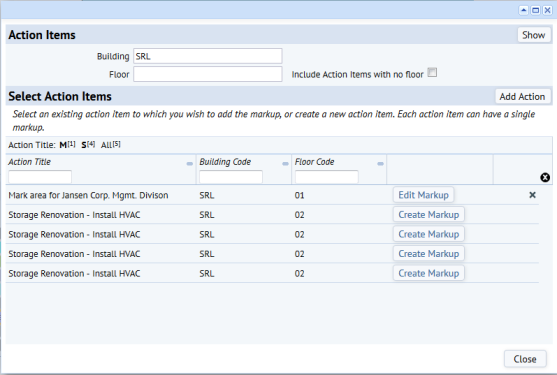Image resolution: width=557 pixels, height=375 pixels.
Task: Open the Action Title column sort indicator
Action: pos(190,164)
